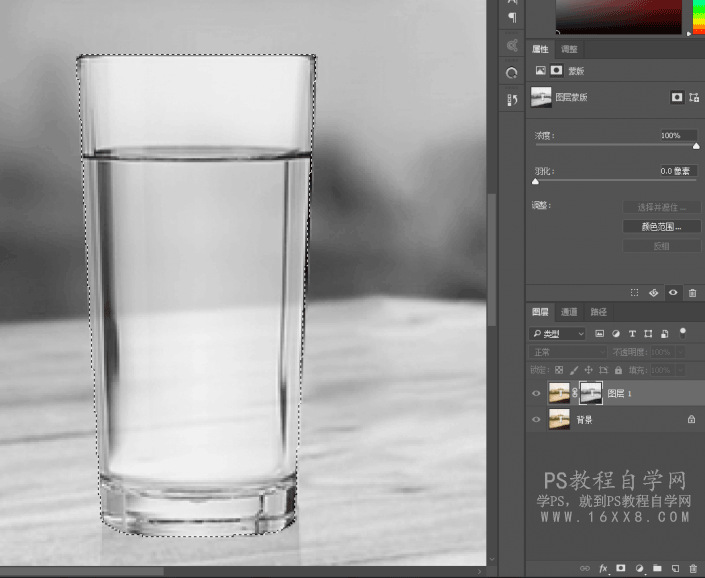This screenshot has width=705, height=578.
Task: Click the link layers icon
Action: coord(585,569)
